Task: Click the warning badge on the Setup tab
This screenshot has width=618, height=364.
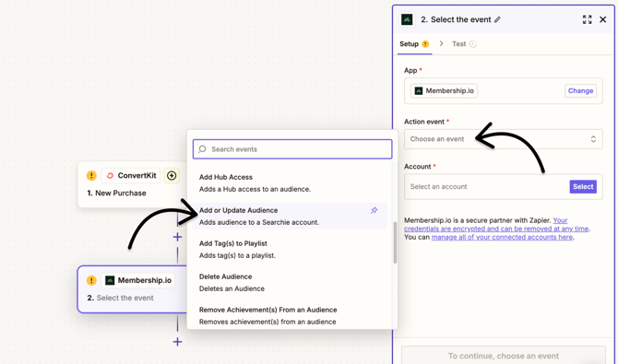Action: (x=425, y=43)
